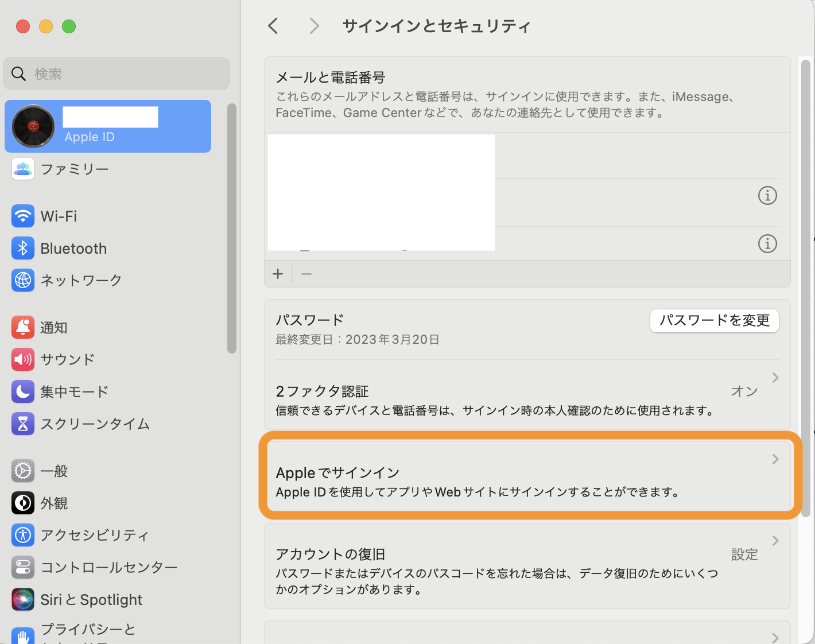Click the Apple ID profile avatar

coord(33,126)
